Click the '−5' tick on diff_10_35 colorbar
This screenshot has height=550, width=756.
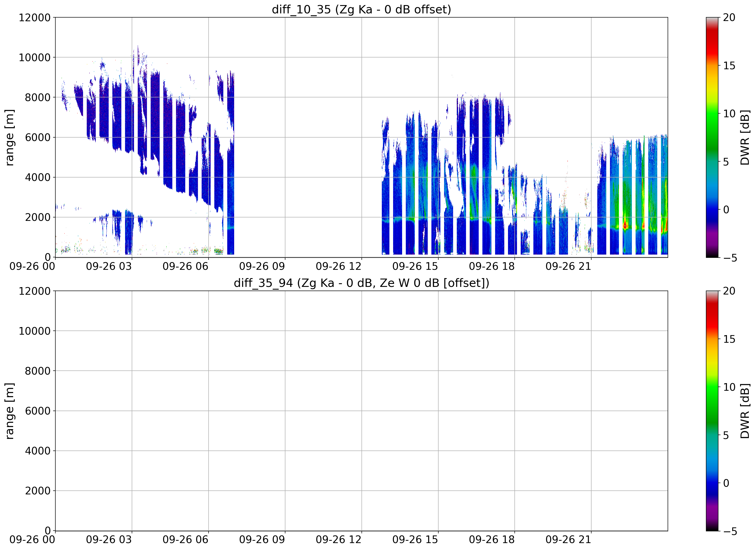tap(730, 258)
